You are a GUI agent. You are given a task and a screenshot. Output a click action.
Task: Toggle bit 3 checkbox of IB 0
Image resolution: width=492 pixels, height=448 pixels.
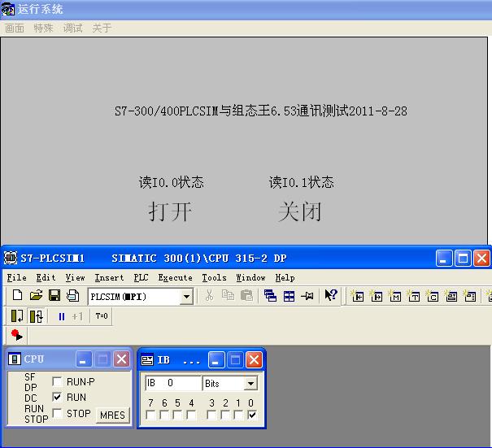click(211, 415)
